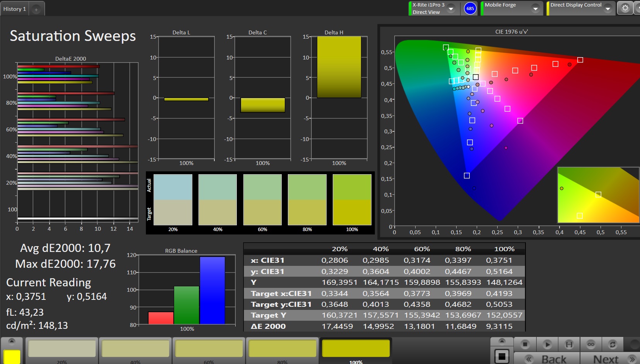Stop the measurement with the stop button

[x=525, y=344]
